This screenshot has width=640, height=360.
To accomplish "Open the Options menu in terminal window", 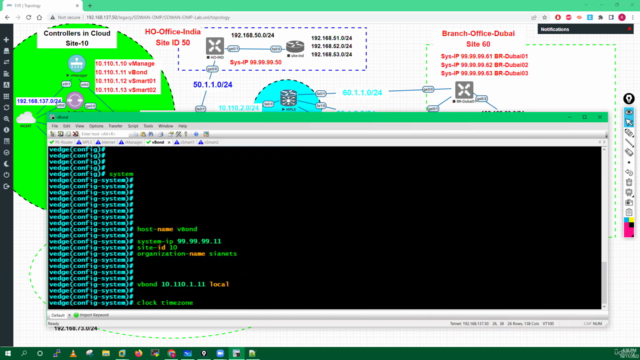I will pyautogui.click(x=96, y=126).
